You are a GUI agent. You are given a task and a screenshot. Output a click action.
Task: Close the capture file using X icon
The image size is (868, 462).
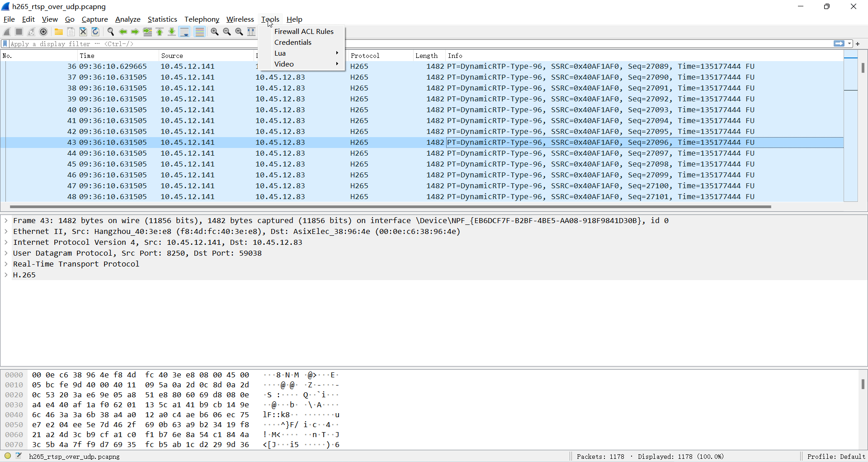tap(83, 32)
